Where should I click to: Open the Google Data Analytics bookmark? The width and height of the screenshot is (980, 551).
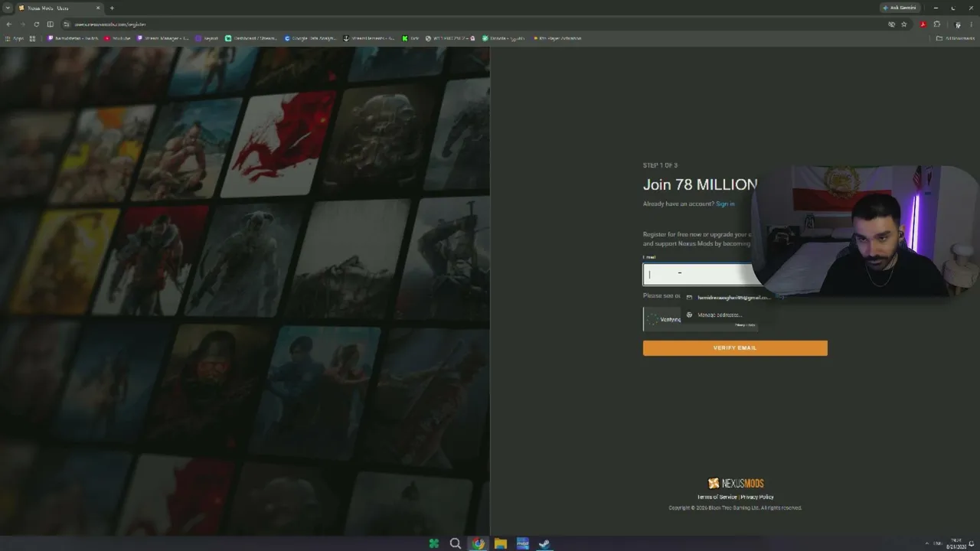click(311, 38)
